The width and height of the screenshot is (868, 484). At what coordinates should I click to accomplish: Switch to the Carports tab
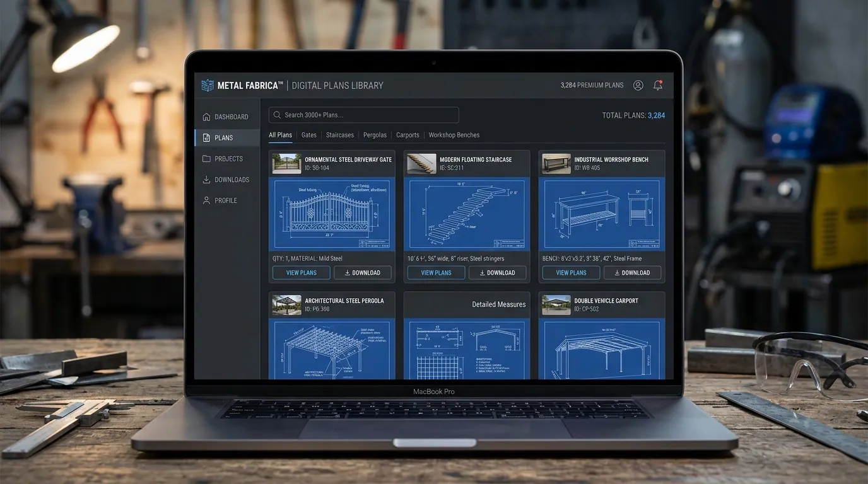tap(408, 135)
